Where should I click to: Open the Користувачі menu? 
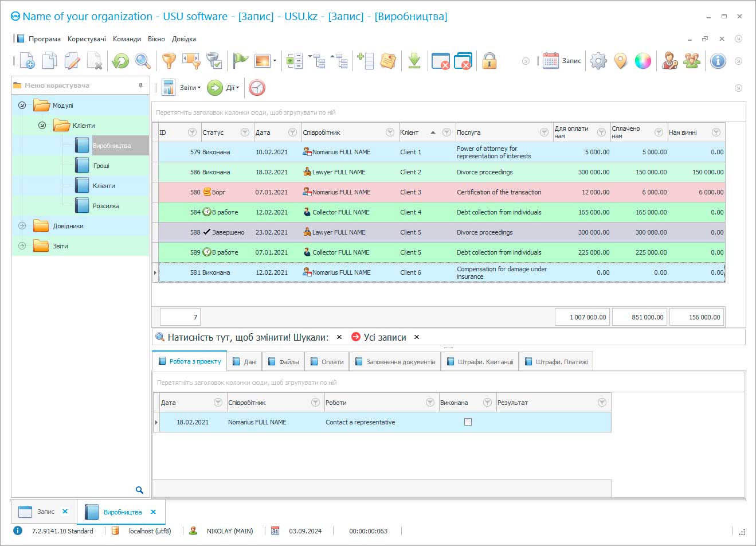(87, 39)
